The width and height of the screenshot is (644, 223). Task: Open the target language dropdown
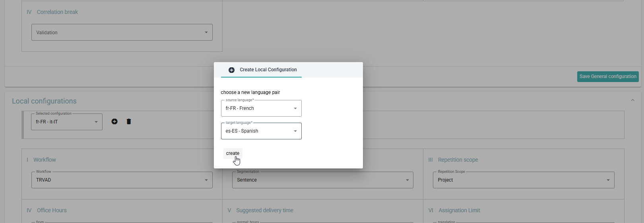coord(261,131)
